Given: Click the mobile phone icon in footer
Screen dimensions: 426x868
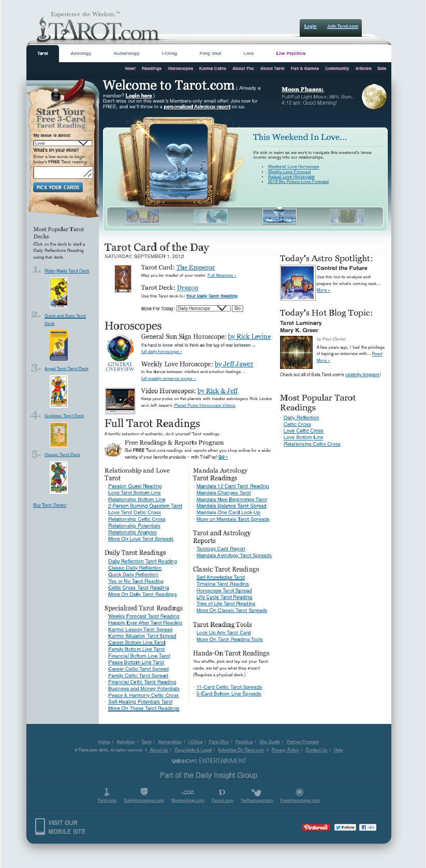Looking at the screenshot, I should pyautogui.click(x=40, y=827).
